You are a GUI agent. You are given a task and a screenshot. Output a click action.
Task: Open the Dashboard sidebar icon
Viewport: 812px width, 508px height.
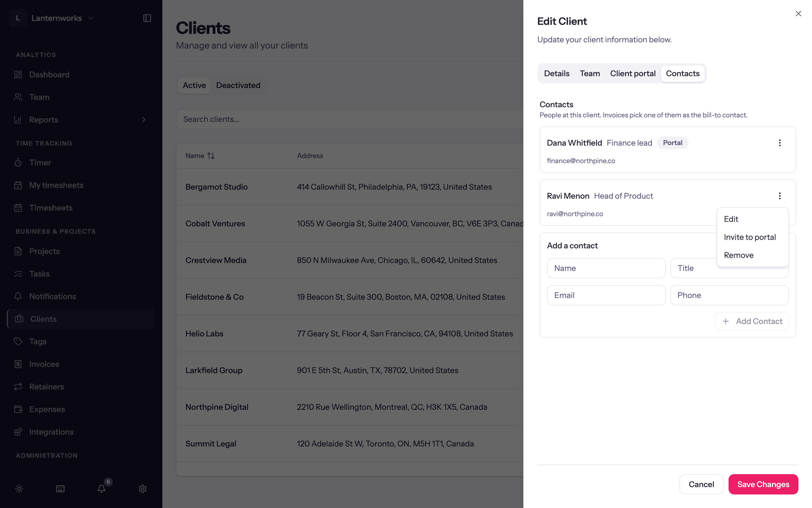point(18,75)
